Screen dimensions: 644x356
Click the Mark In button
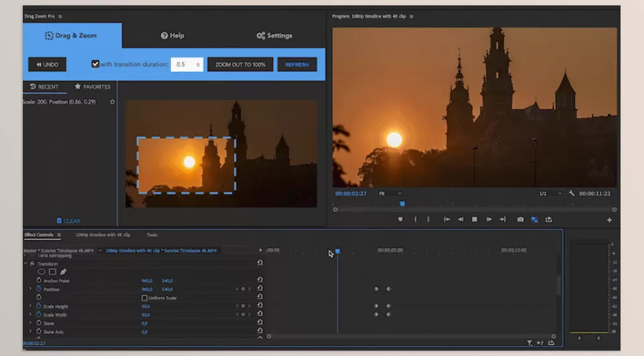tap(416, 219)
